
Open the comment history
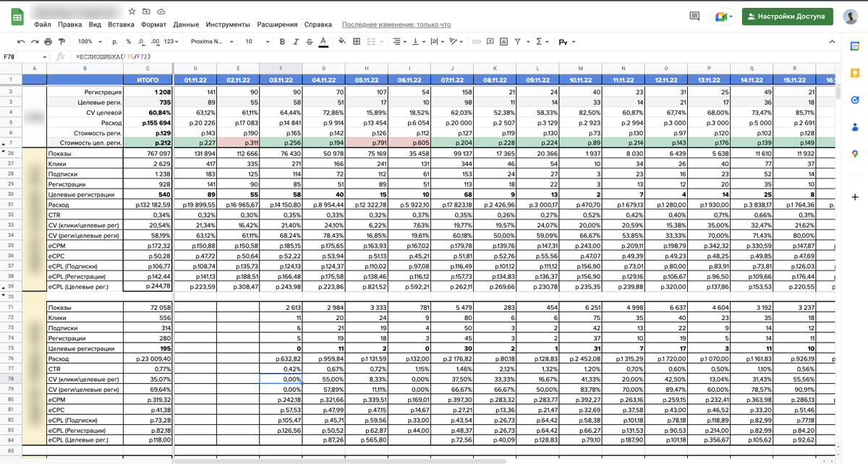(x=695, y=16)
